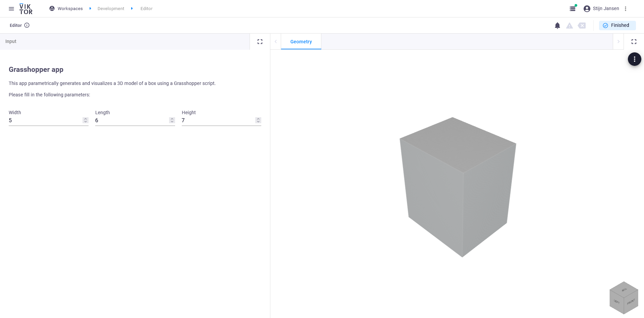
Task: Click the Height stepper arrows
Action: pyautogui.click(x=258, y=120)
